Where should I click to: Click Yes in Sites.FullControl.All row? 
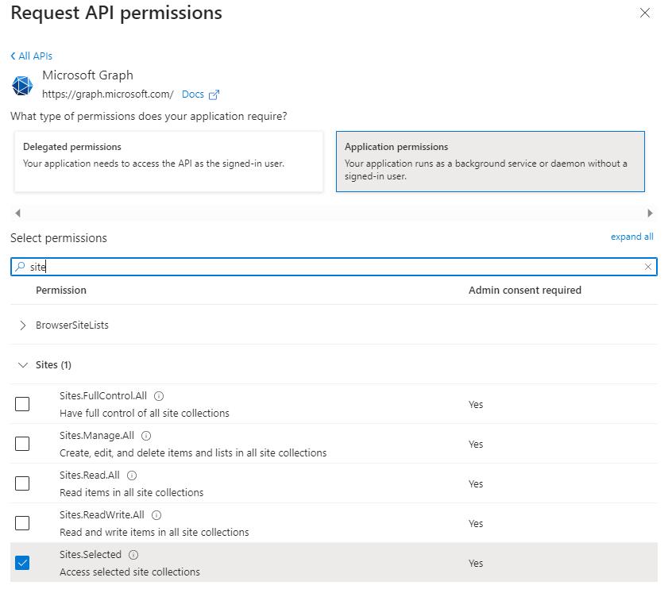point(476,405)
